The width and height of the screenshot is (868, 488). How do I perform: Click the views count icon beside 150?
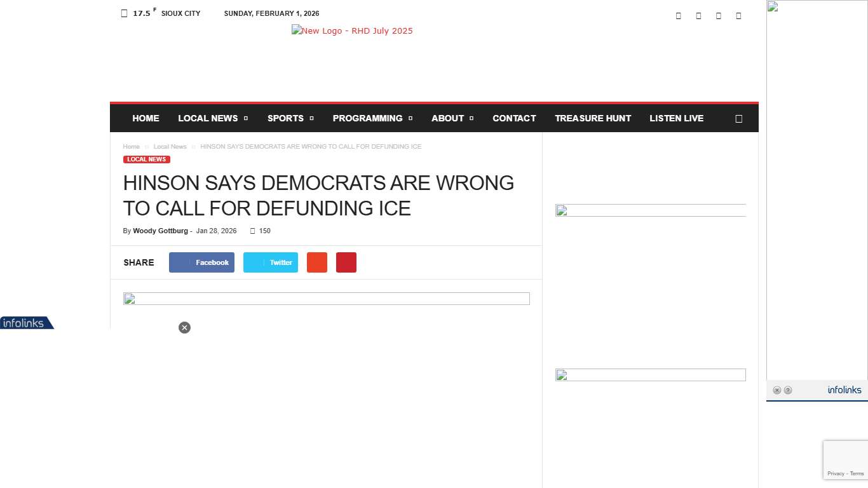[x=252, y=231]
